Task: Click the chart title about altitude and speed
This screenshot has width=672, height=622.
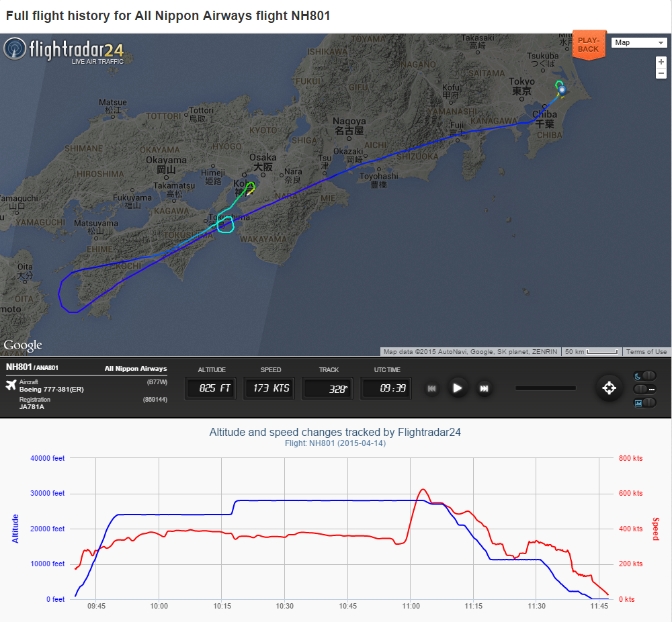Action: (x=335, y=432)
